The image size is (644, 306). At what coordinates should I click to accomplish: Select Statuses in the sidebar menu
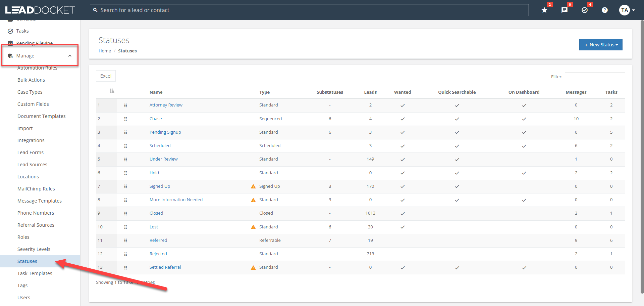coord(27,261)
